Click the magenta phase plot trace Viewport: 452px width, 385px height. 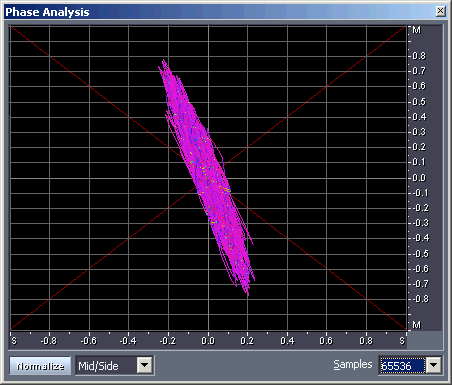[x=207, y=177]
